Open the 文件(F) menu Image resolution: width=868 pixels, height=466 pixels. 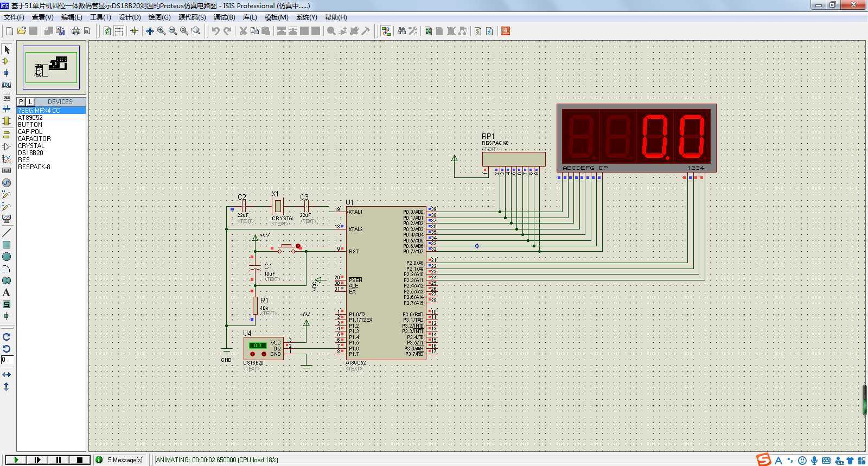coord(14,17)
